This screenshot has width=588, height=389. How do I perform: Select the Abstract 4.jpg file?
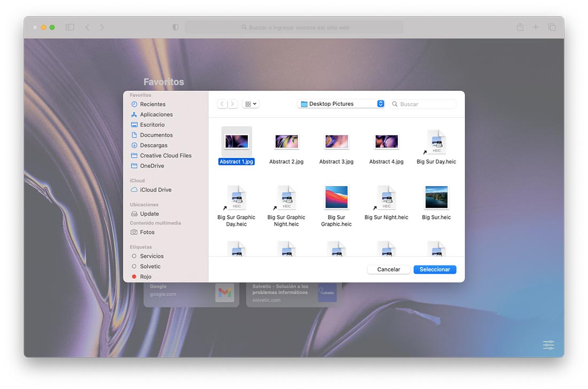pyautogui.click(x=386, y=148)
